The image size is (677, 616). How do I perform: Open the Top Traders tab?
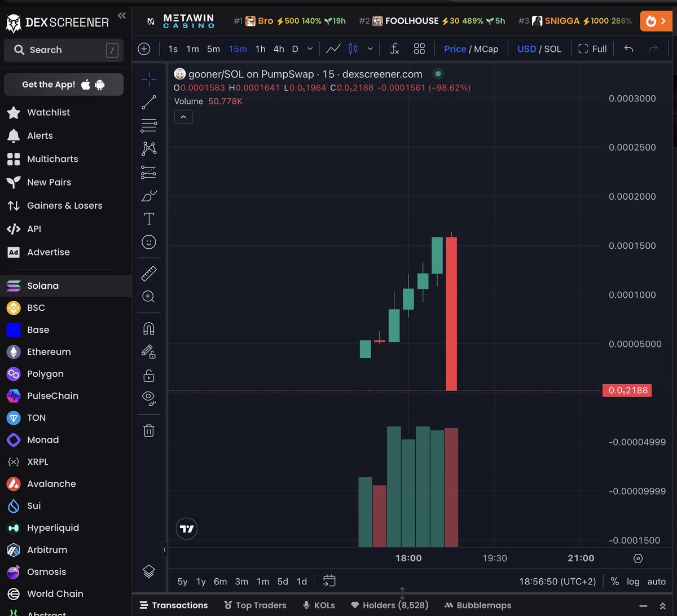pyautogui.click(x=255, y=605)
